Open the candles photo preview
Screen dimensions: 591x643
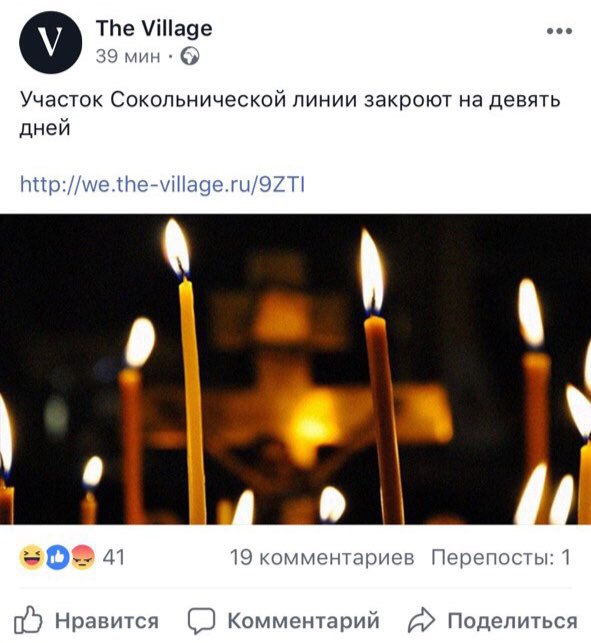[x=295, y=369]
